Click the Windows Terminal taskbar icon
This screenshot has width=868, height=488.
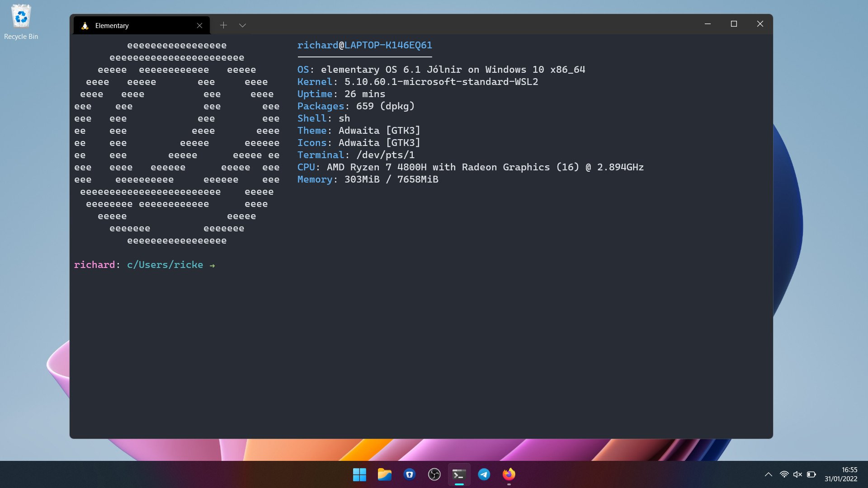coord(459,474)
